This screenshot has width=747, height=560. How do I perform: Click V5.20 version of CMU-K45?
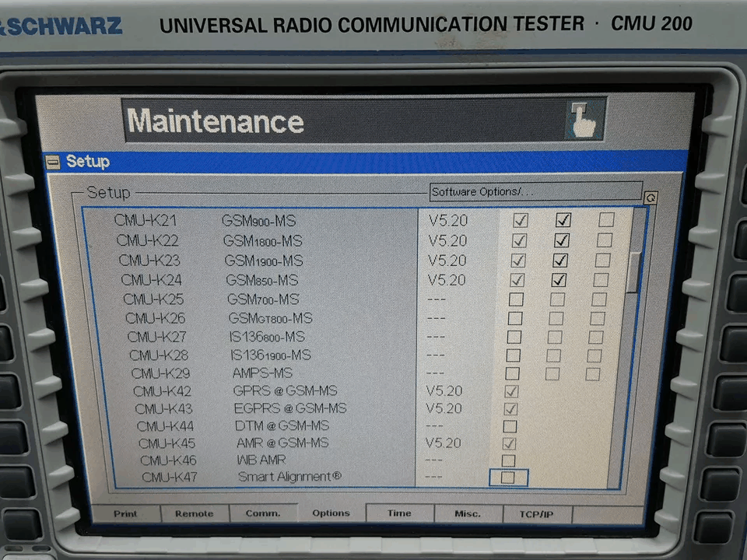click(x=443, y=443)
